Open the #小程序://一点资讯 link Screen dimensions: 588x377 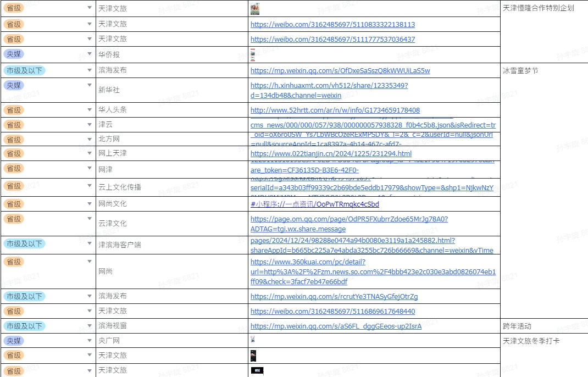pyautogui.click(x=315, y=204)
